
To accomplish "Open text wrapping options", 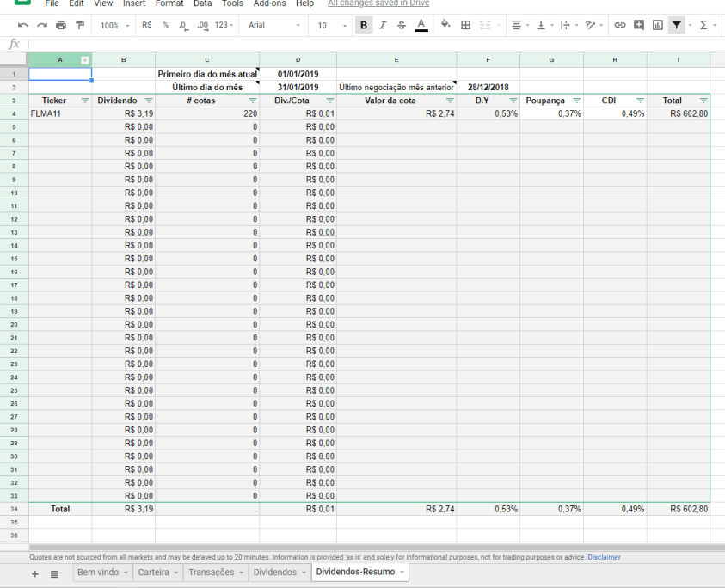I will pyautogui.click(x=568, y=25).
